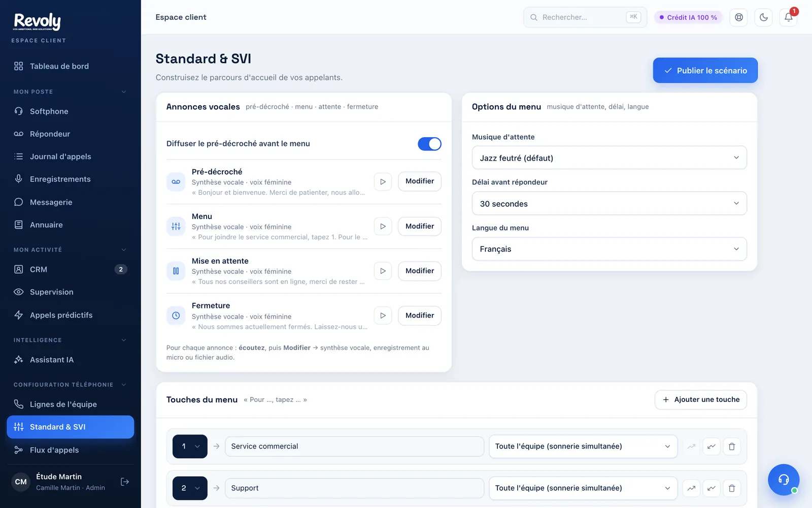Image resolution: width=812 pixels, height=508 pixels.
Task: Click Ajouter une touche button
Action: (700, 400)
